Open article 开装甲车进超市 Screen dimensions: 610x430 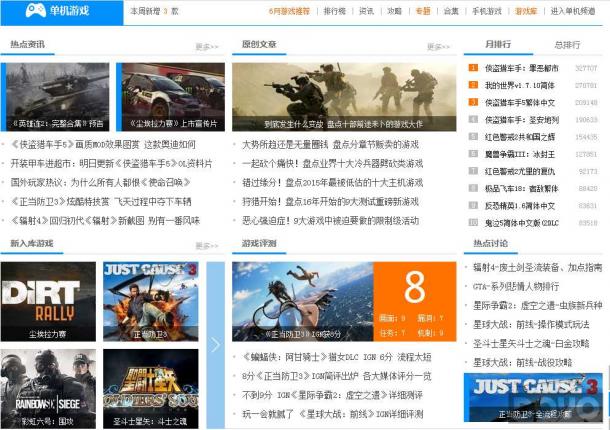[111, 163]
